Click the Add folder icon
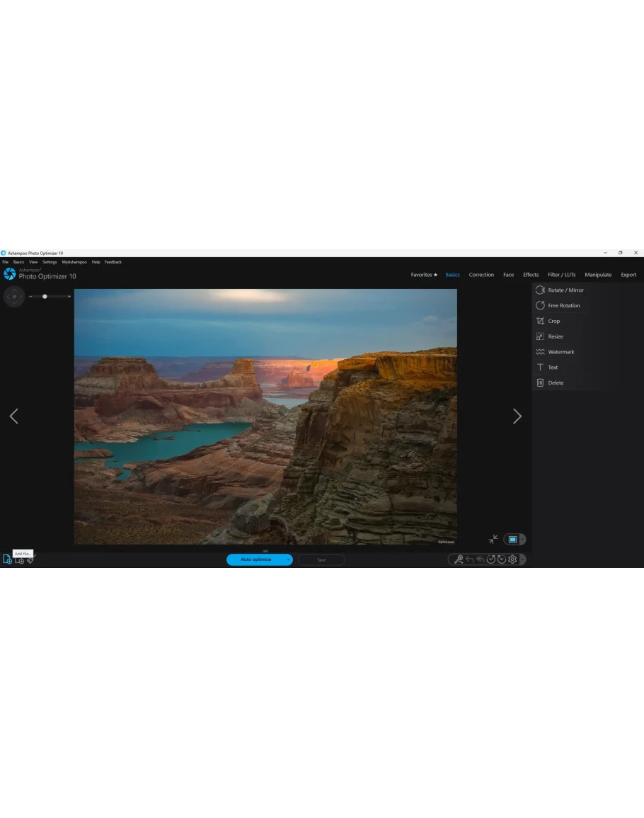644x818 pixels. pyautogui.click(x=19, y=560)
